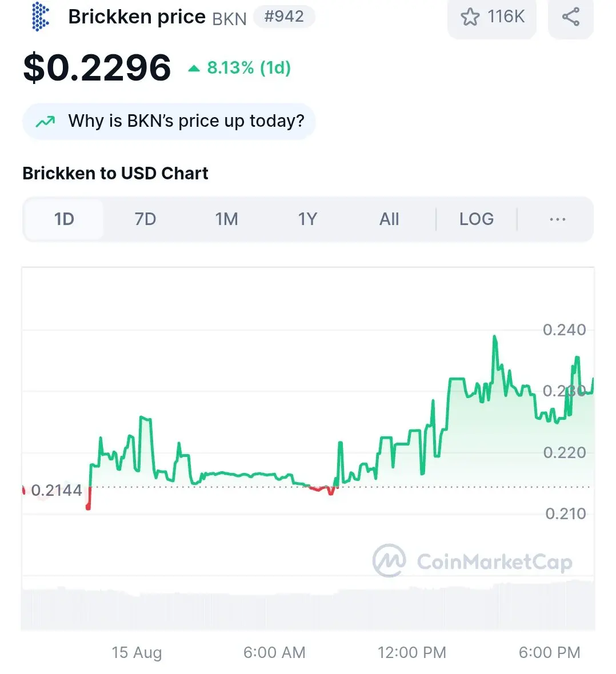Viewport: 616px width, 674px height.
Task: Toggle the LOG scale option
Action: click(x=476, y=219)
